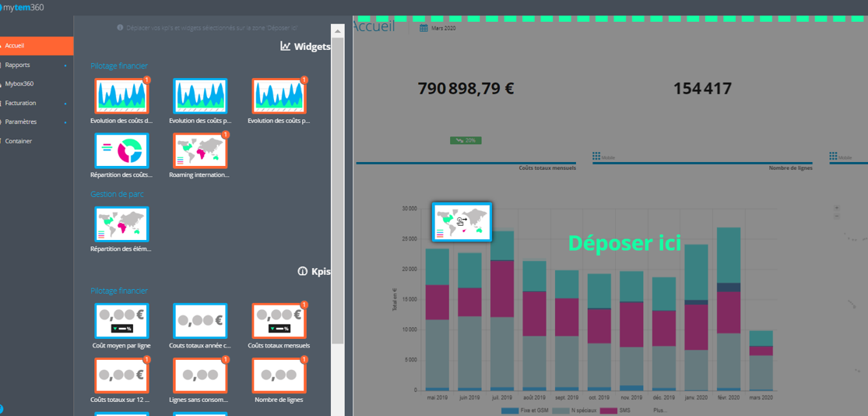This screenshot has width=868, height=416.
Task: Click the 'Total en €' axis title
Action: click(395, 300)
